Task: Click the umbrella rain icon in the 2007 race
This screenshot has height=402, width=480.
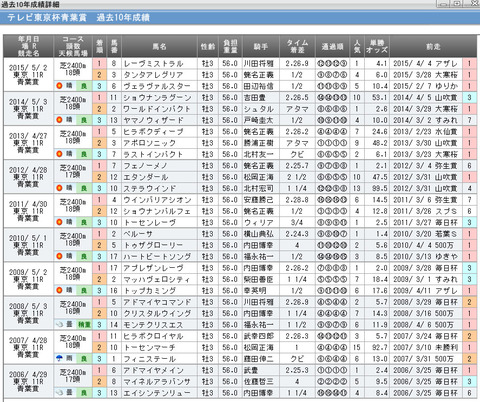Action: point(59,359)
